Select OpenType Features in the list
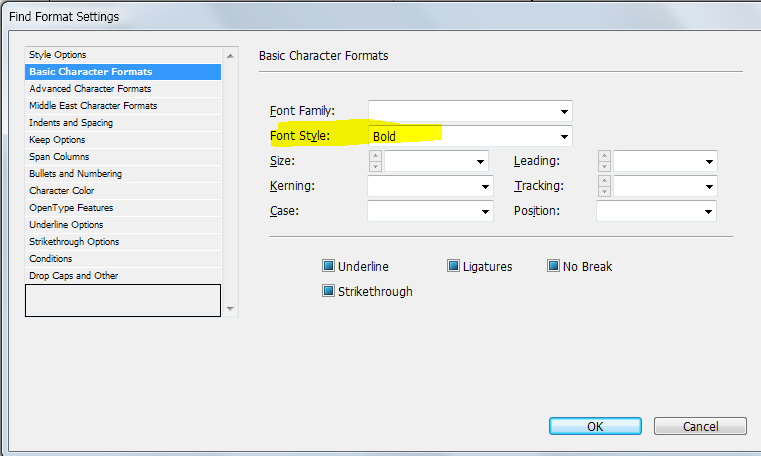The image size is (761, 456). [x=123, y=208]
